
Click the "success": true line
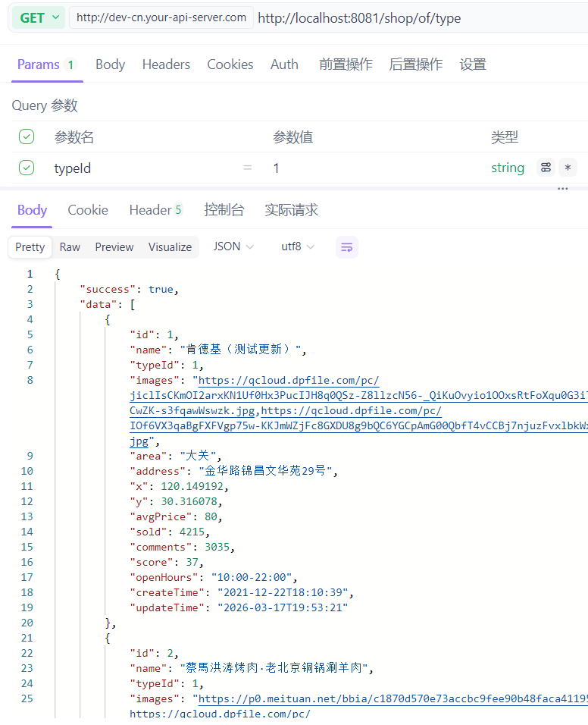129,289
